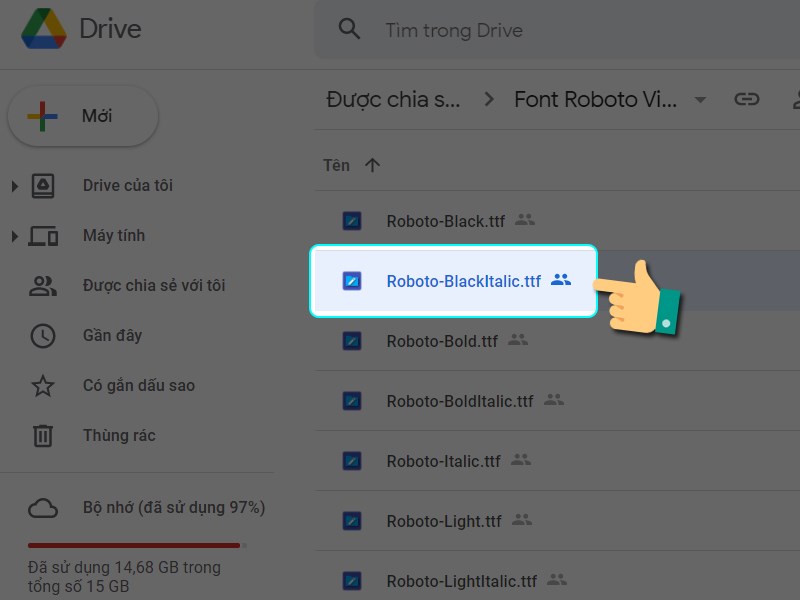Select file Roboto-Italic.ttf
The image size is (800, 600).
443,461
